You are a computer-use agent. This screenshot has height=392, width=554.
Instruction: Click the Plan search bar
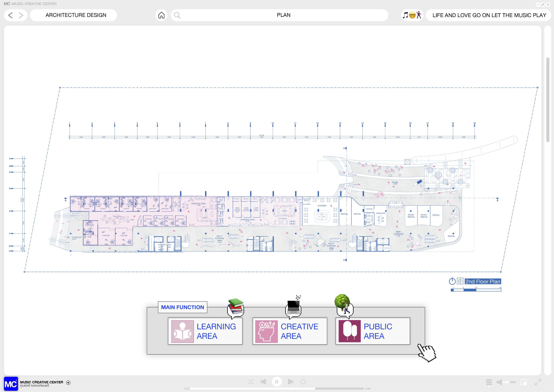click(x=284, y=15)
